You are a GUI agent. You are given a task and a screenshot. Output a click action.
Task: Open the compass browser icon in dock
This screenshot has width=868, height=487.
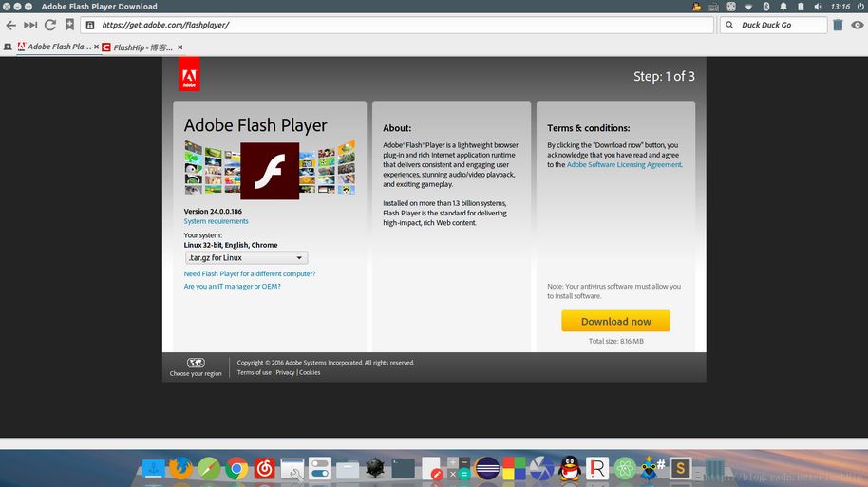point(209,469)
